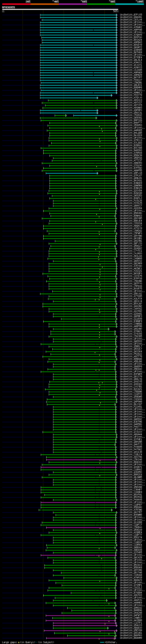Click the Large gaps legend text
The image size is (146, 644).
tap(28, 642)
